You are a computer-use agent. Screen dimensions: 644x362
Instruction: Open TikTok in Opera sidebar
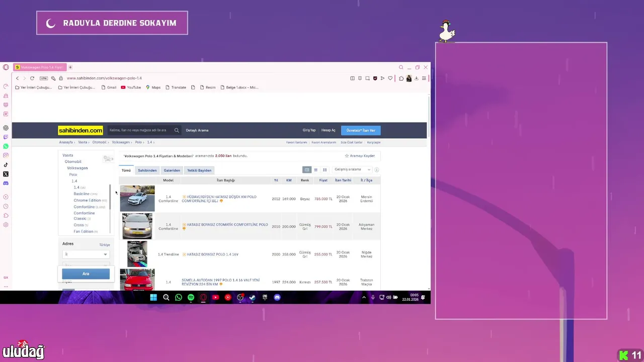pyautogui.click(x=6, y=165)
